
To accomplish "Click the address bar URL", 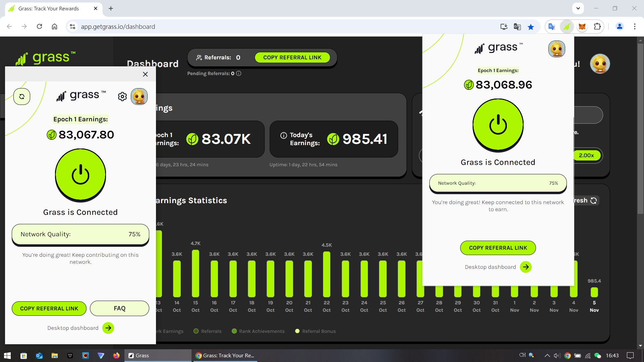I will pos(118,26).
